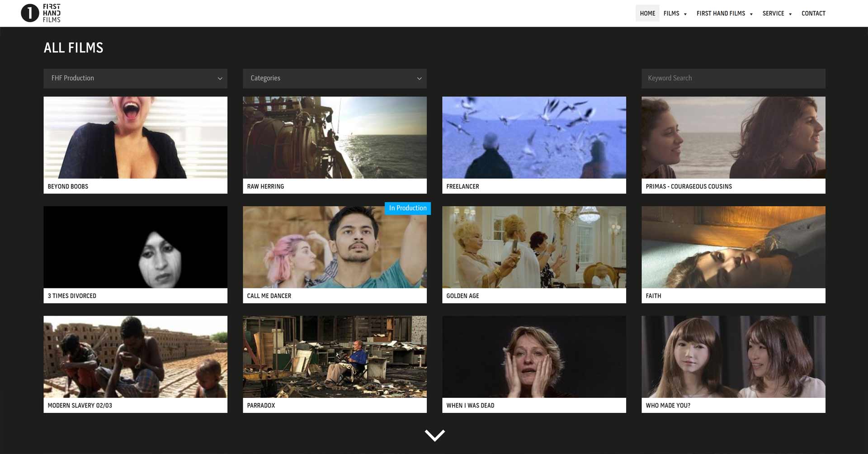
Task: Open the Primas - Courageous Cousins thumbnail
Action: click(733, 137)
